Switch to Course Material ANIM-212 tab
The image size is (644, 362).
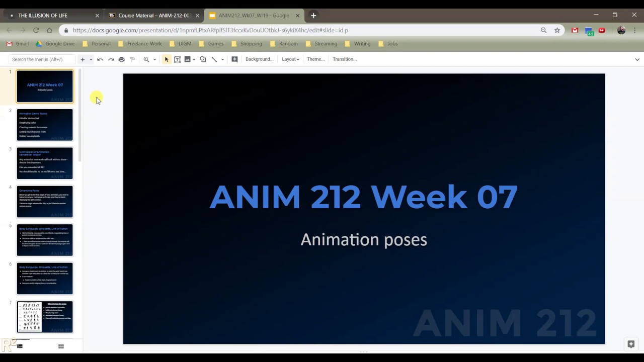coord(153,16)
